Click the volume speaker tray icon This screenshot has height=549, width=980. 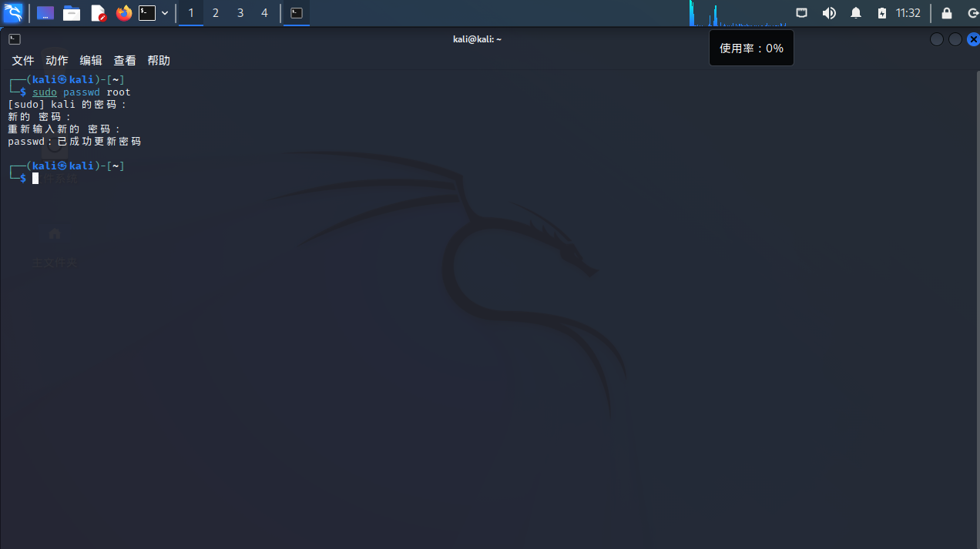coord(829,13)
